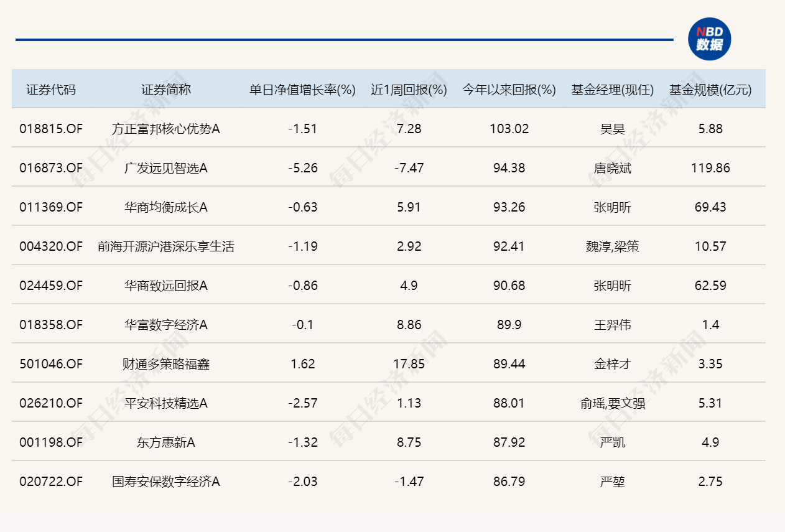Click manager name 金梓才

click(613, 364)
